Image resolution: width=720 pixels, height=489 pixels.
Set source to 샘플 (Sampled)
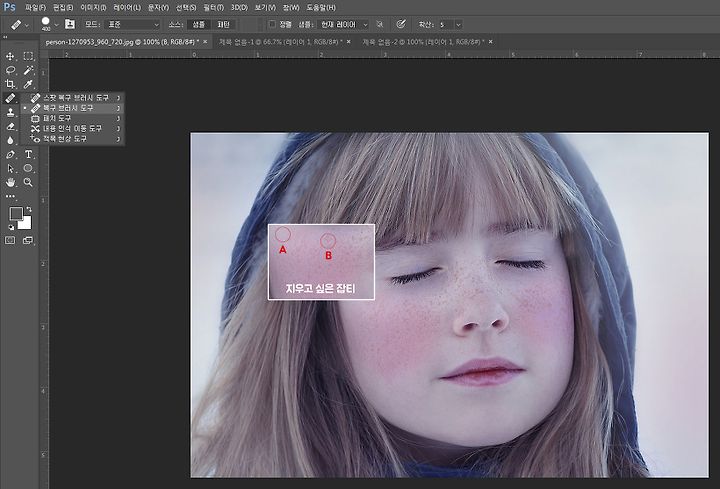[199, 24]
